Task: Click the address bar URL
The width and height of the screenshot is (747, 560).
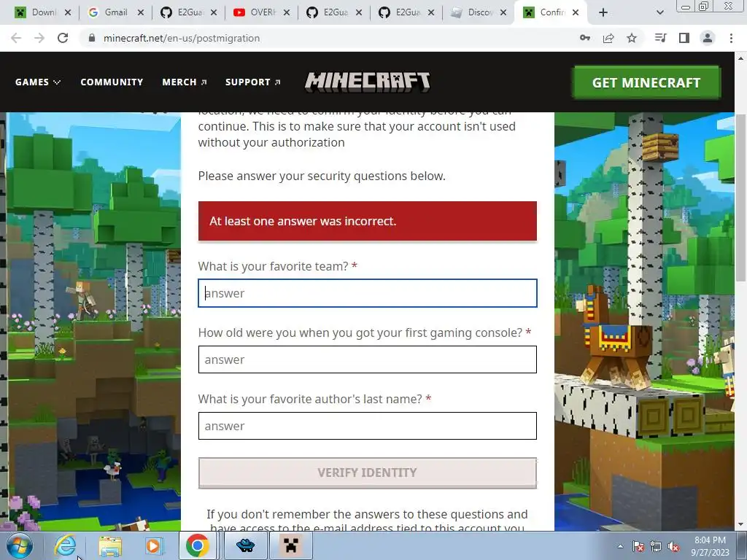Action: (x=182, y=38)
